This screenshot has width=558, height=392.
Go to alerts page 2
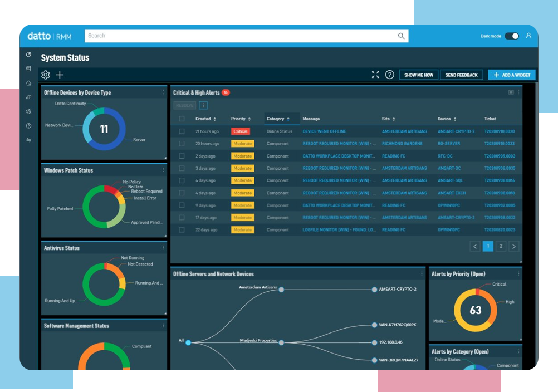click(x=501, y=246)
